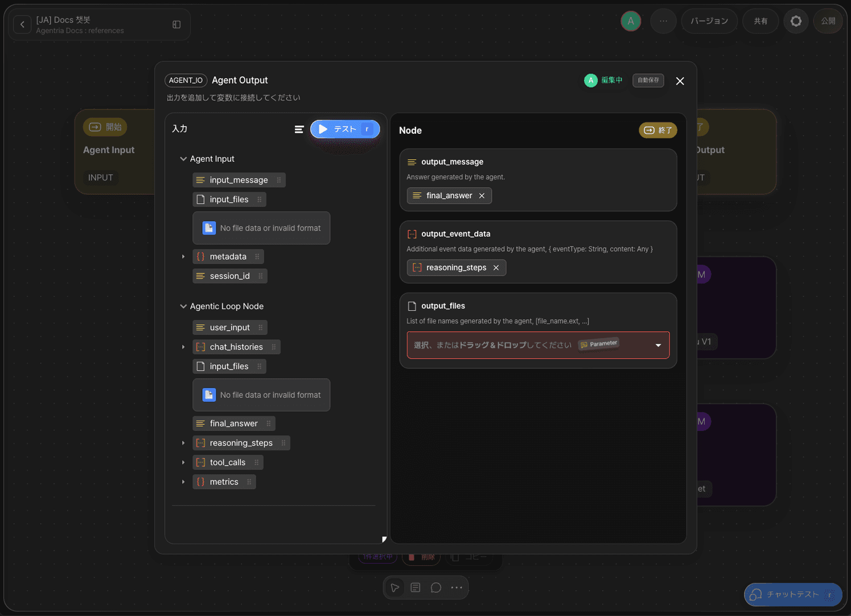Expand the metrics variable
This screenshot has width=851, height=616.
[x=183, y=482]
